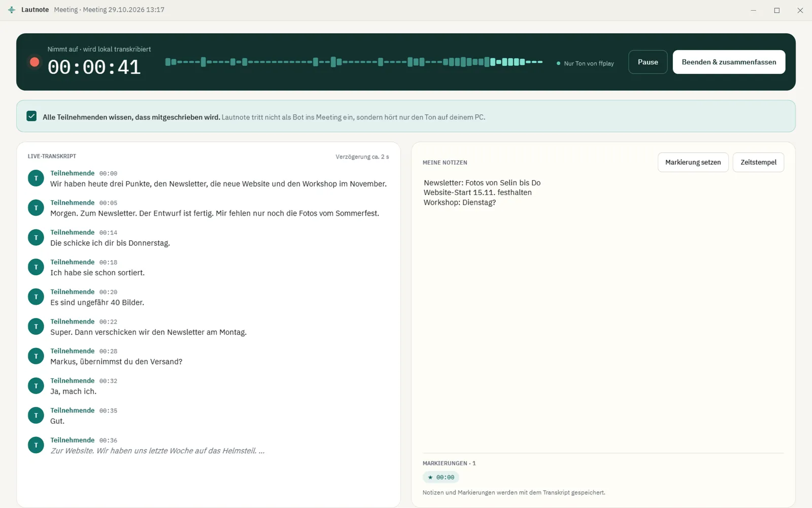Screen dimensions: 812x508
Task: Click the speaker avatar at 00:36 entry
Action: tap(36, 445)
